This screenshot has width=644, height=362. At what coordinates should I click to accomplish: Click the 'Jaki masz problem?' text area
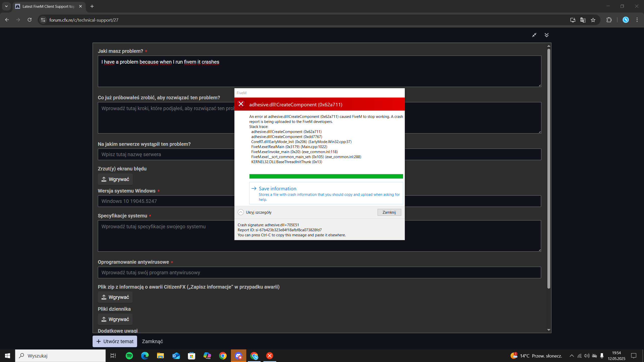coord(319,71)
